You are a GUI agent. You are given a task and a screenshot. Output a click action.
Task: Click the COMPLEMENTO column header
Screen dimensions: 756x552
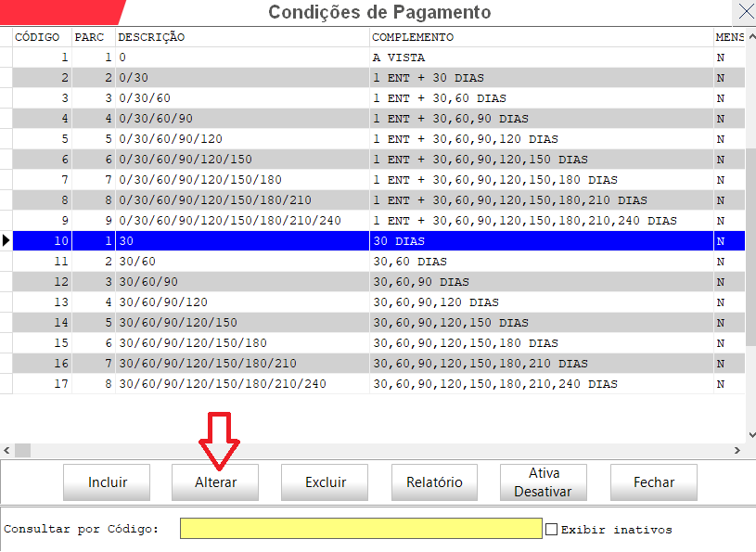[x=542, y=37]
